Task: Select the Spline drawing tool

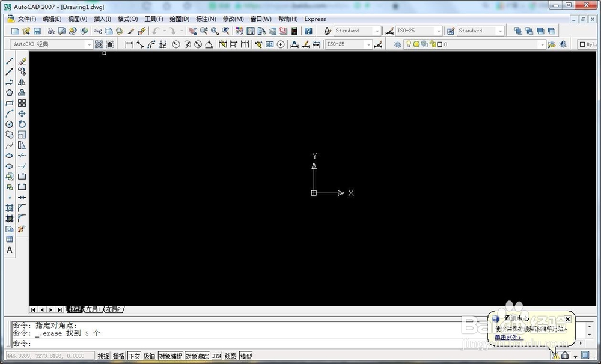Action: (10, 145)
